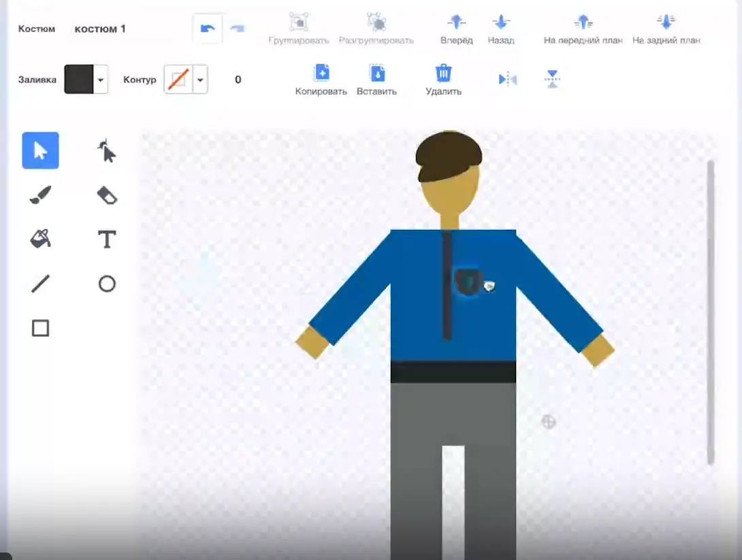Click Копировать (Copy) button
Viewport: 742px width, 560px height.
pos(321,80)
